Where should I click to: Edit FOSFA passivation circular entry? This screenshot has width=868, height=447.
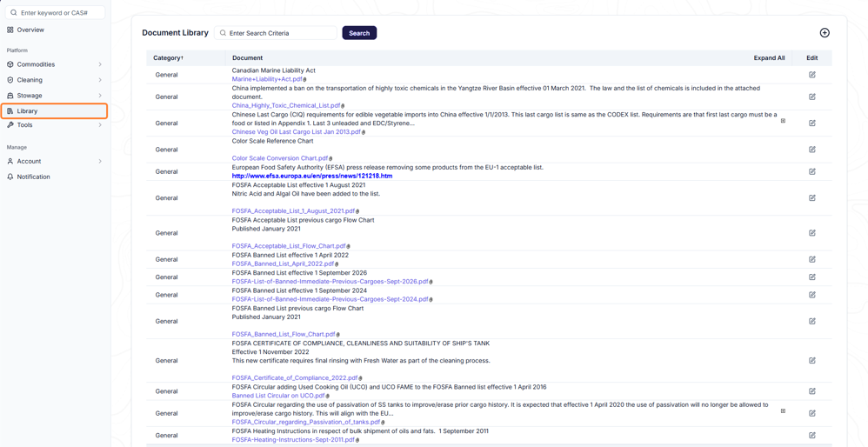tap(812, 413)
